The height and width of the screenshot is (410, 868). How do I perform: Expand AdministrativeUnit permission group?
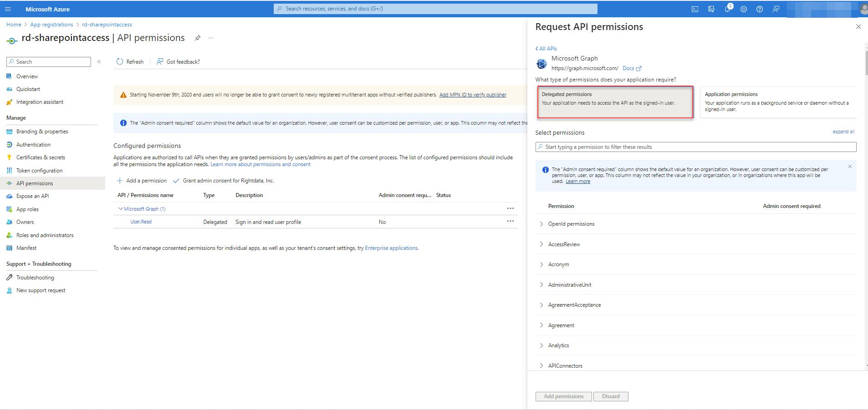pos(541,285)
